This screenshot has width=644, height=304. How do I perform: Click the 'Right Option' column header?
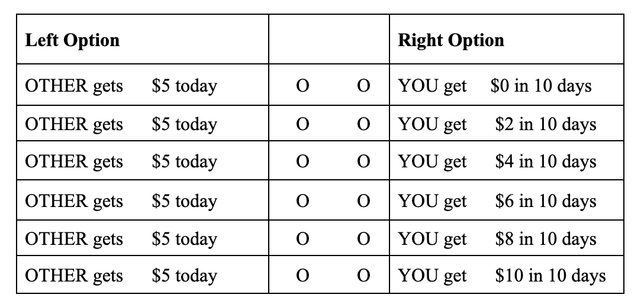[x=451, y=40]
